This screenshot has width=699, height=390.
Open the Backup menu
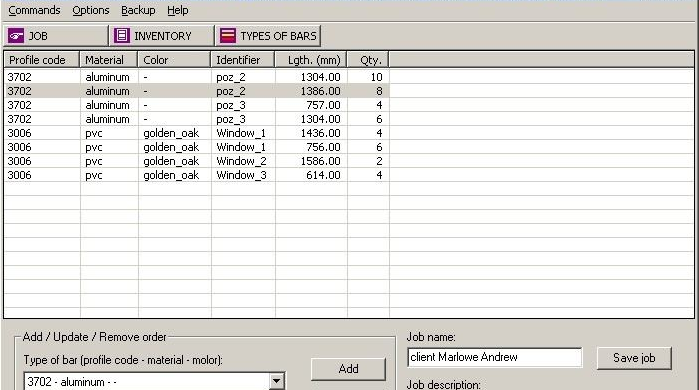pyautogui.click(x=138, y=10)
